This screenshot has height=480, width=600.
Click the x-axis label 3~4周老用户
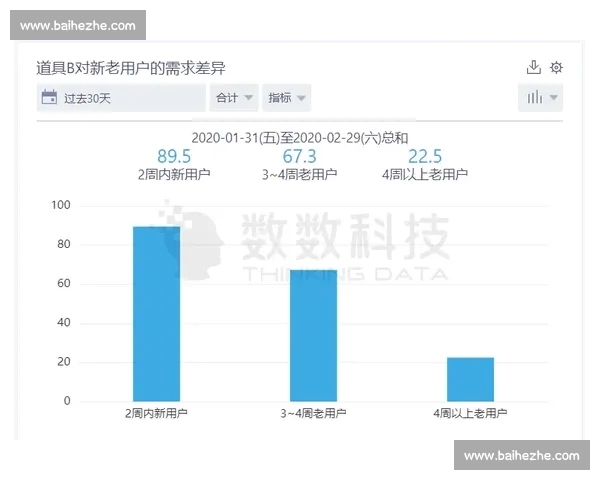pyautogui.click(x=313, y=413)
